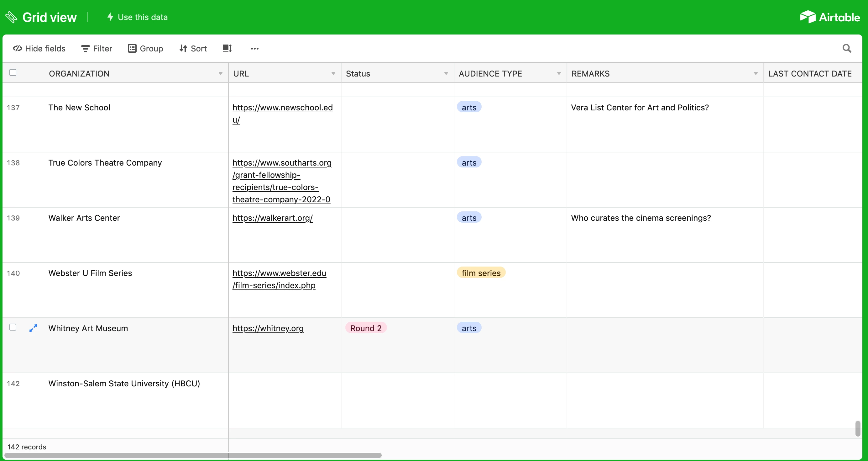Screen dimensions: 868x461
Task: Click row number 138
Action: click(13, 163)
